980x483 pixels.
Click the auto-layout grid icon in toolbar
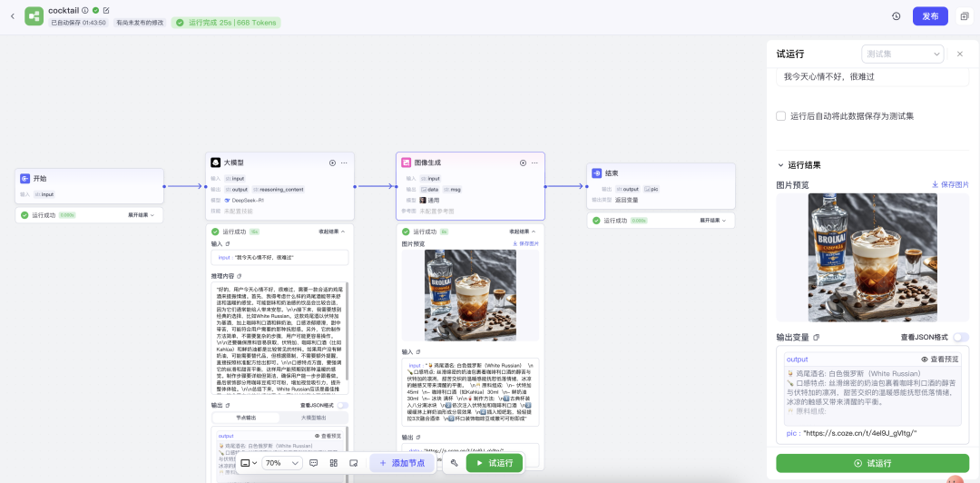333,463
